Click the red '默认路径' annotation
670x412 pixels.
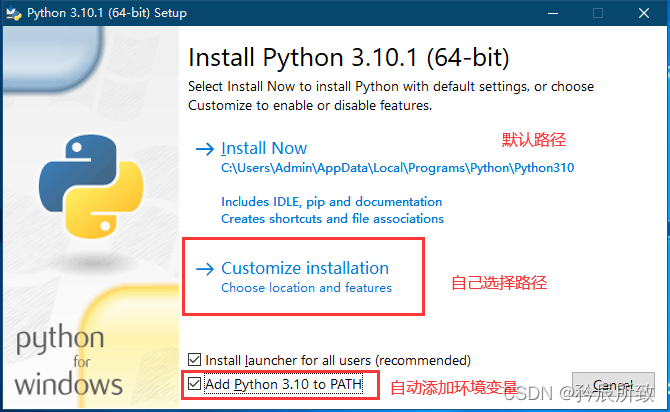[x=533, y=139]
